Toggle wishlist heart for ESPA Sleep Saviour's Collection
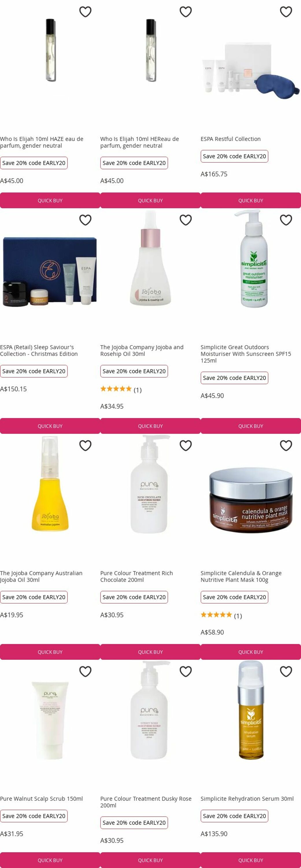 coord(85,220)
